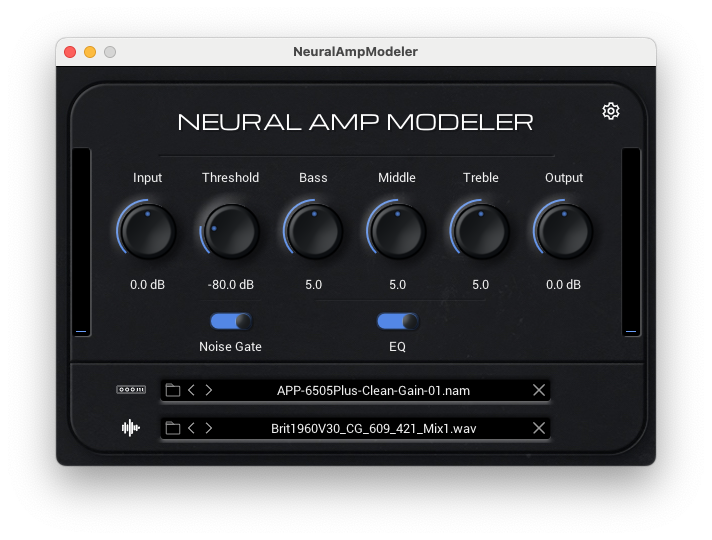Viewport: 712px width, 540px height.
Task: Click the Bass value 5.0
Action: pos(313,285)
